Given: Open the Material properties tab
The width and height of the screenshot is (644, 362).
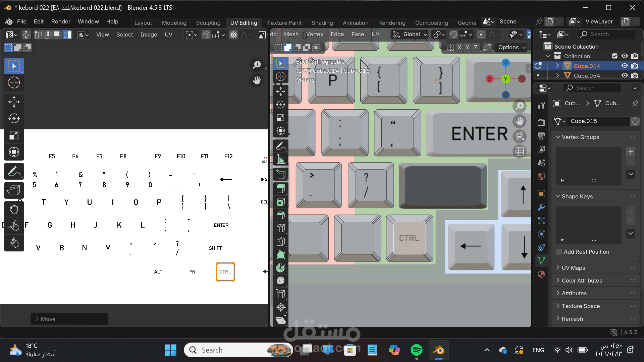Looking at the screenshot, I should pyautogui.click(x=541, y=274).
